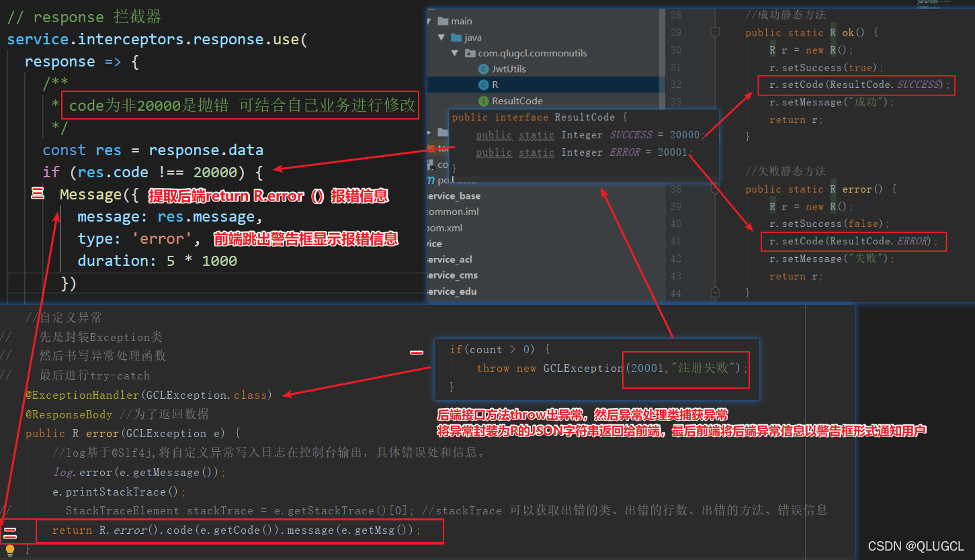This screenshot has width=975, height=560.
Task: Click line number 30 in gutter
Action: pos(675,50)
